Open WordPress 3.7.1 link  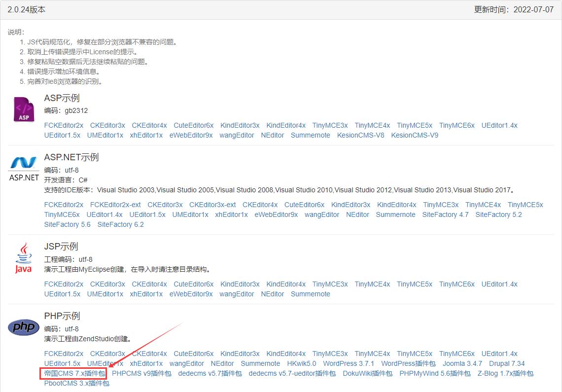pos(349,364)
